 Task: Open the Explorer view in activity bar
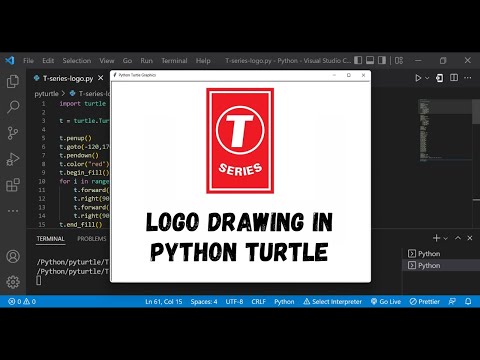(13, 81)
